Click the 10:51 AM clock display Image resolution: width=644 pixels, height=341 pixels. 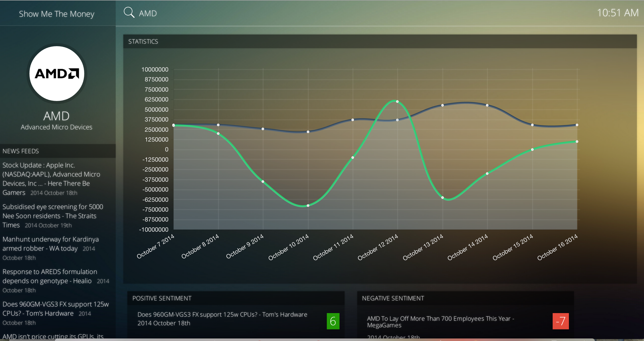click(x=617, y=13)
